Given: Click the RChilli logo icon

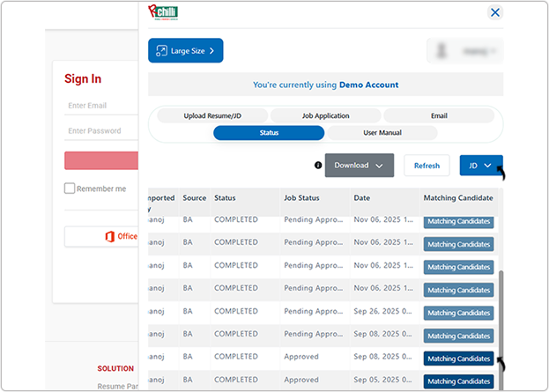Looking at the screenshot, I should tap(162, 11).
